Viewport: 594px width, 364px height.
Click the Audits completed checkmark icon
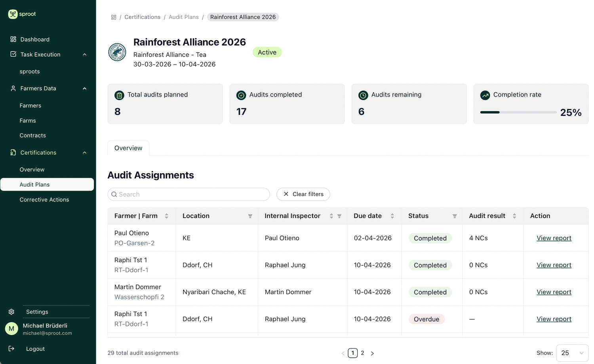241,95
